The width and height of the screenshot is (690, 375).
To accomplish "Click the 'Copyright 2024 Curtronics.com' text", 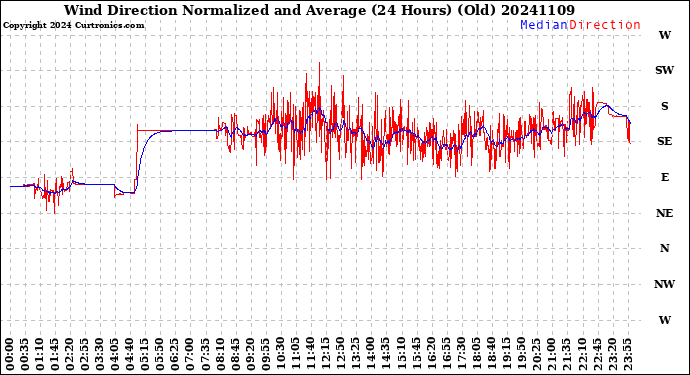I will click(73, 26).
